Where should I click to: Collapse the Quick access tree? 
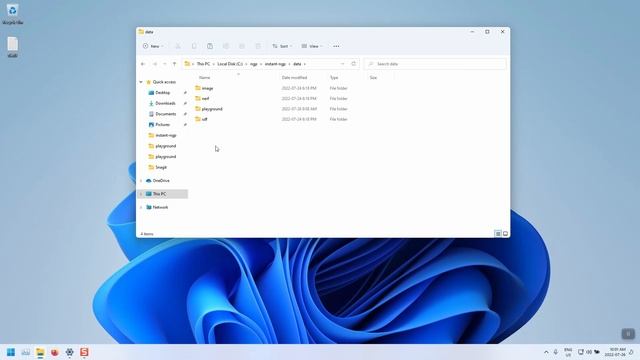tap(141, 82)
